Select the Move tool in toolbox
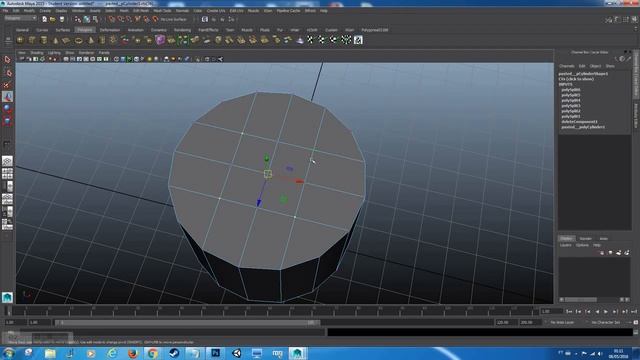The height and width of the screenshot is (360, 640). pyautogui.click(x=7, y=97)
